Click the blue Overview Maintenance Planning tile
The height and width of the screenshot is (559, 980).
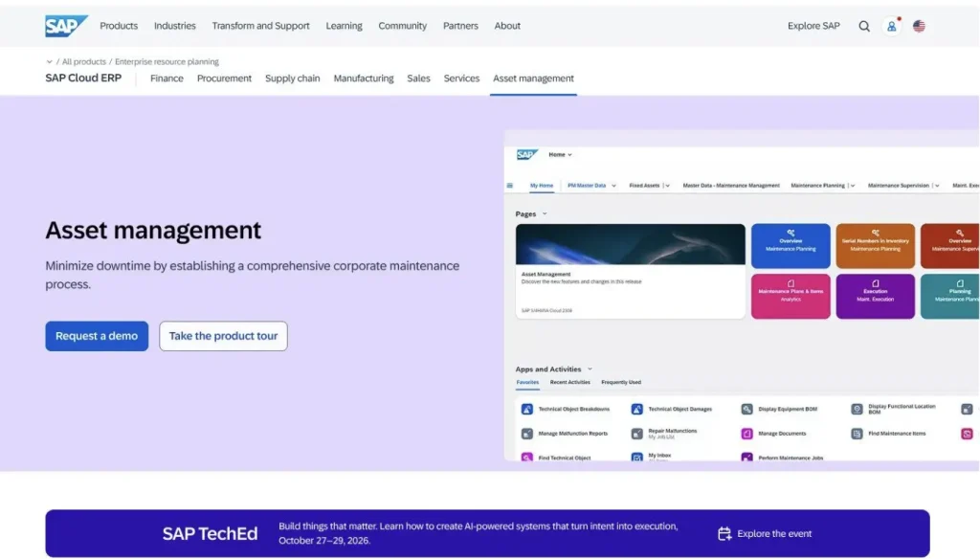(x=791, y=246)
